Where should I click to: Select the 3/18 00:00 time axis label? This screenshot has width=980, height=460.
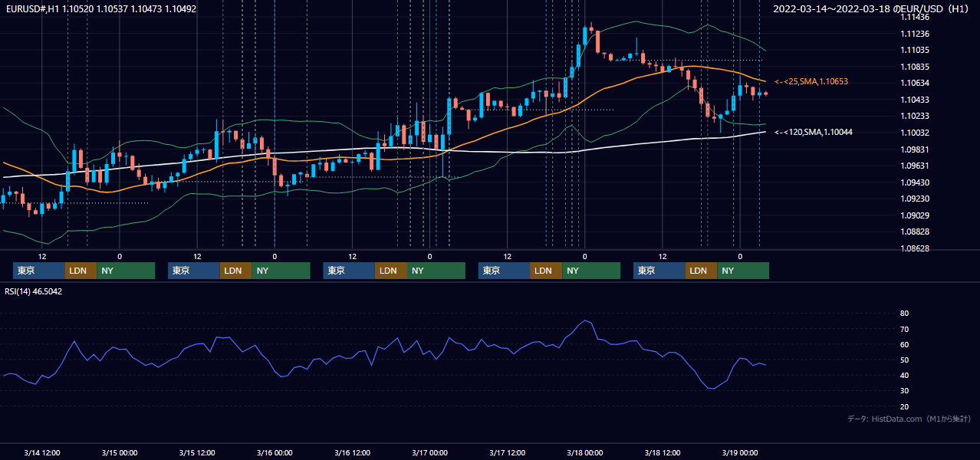click(585, 452)
